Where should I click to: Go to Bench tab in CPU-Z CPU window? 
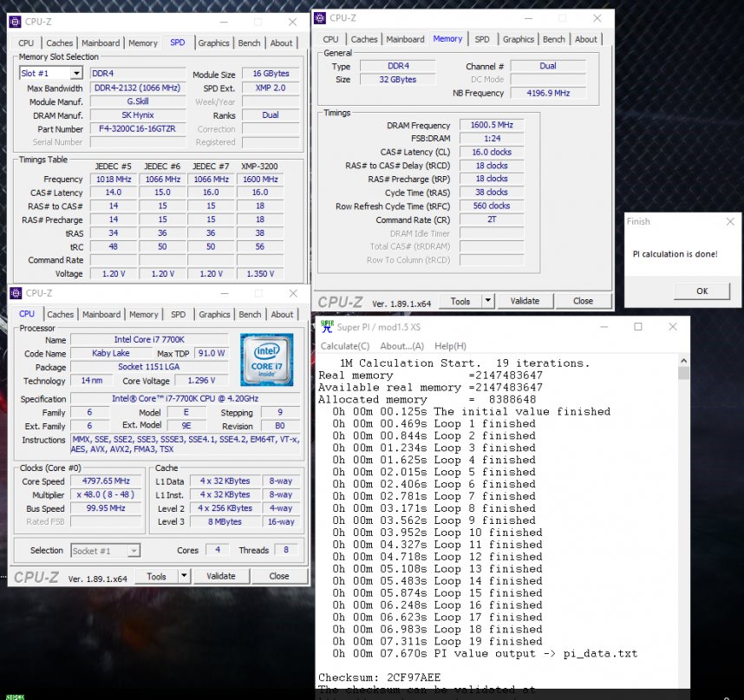(x=250, y=315)
